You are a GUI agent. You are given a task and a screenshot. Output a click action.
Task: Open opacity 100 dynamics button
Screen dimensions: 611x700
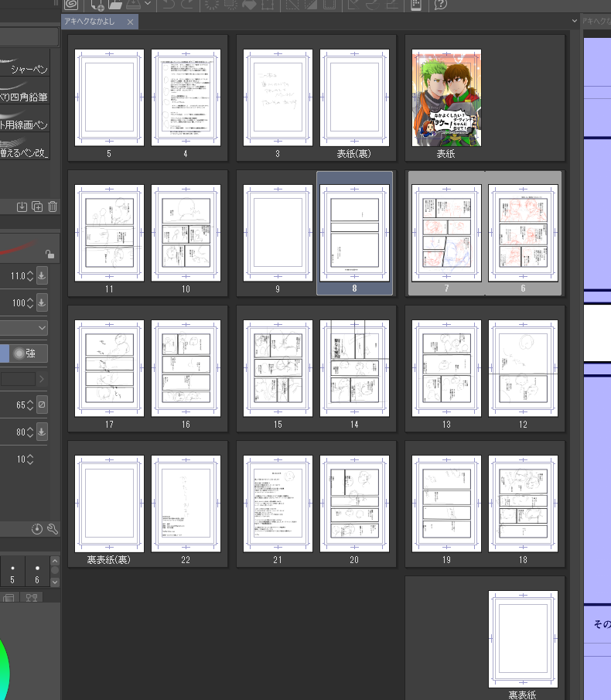[42, 302]
